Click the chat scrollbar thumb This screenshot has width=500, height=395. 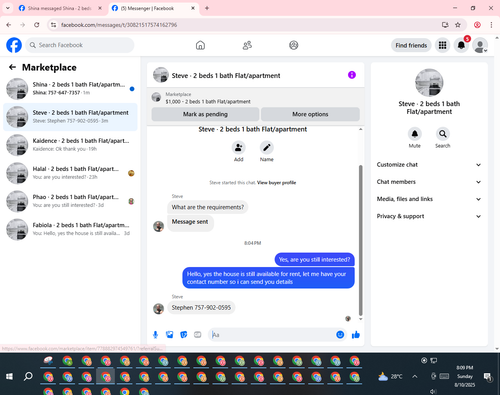click(360, 240)
